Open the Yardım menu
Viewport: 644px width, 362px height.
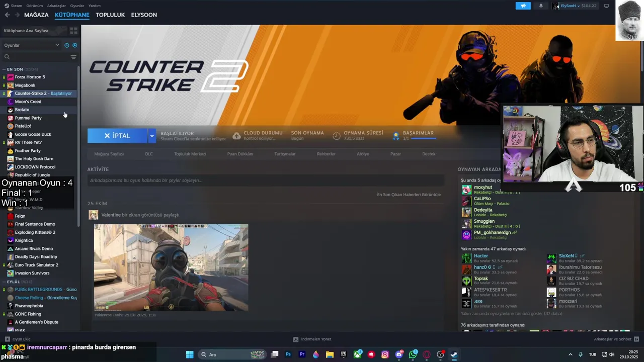pos(95,6)
